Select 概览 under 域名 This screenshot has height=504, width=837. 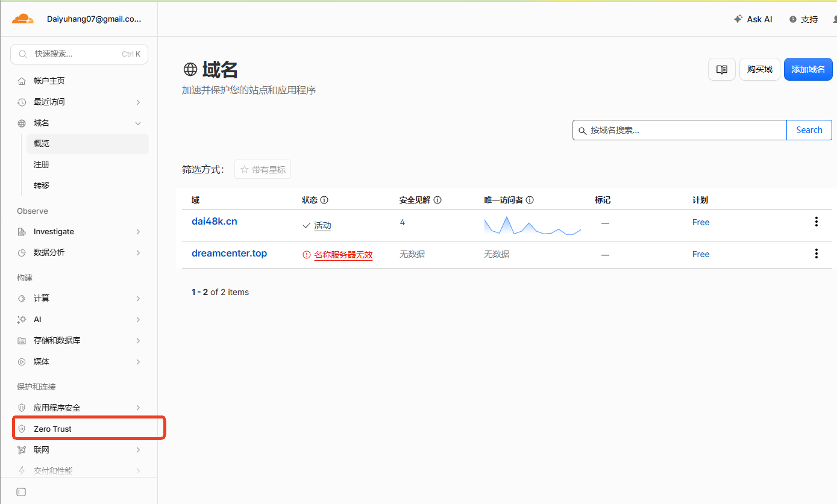tap(87, 143)
